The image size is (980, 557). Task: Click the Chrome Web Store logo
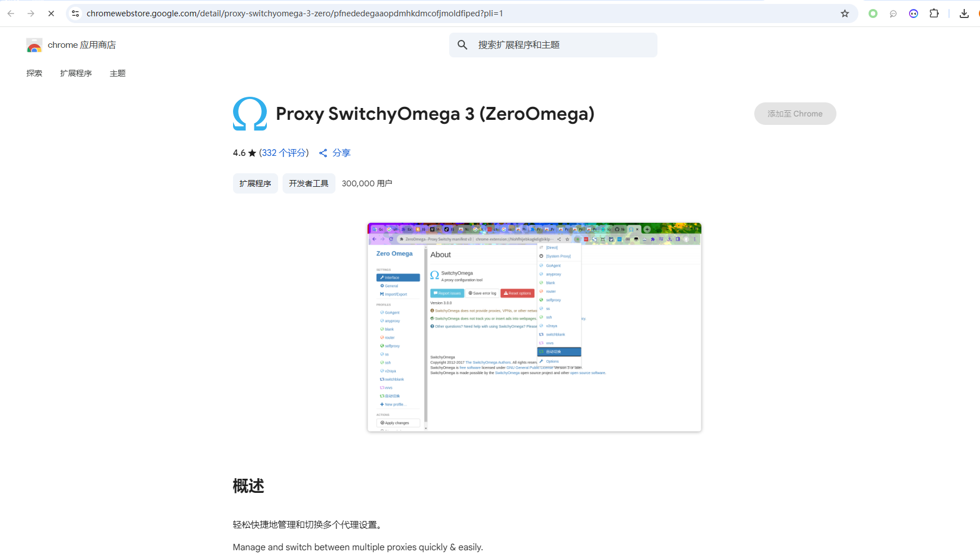(x=34, y=45)
